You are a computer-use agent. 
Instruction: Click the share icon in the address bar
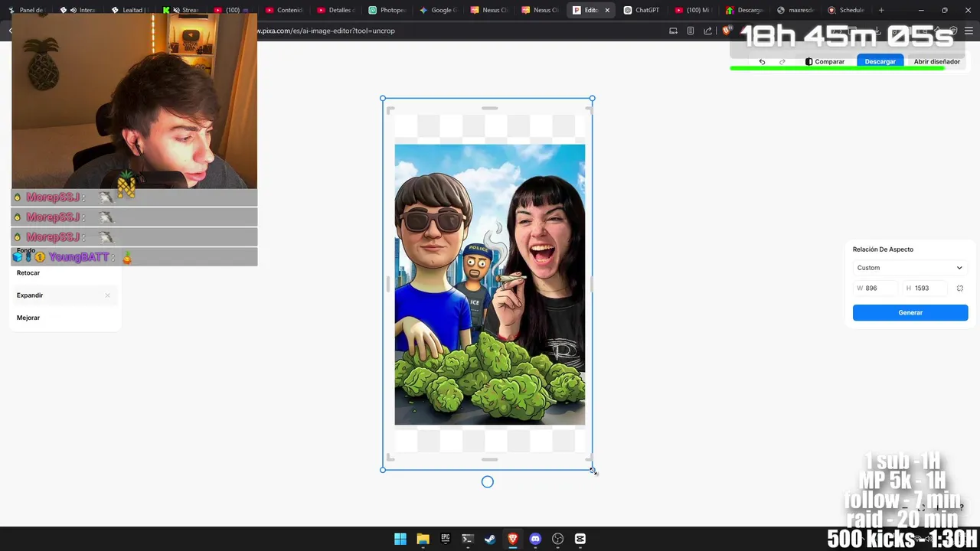point(707,31)
